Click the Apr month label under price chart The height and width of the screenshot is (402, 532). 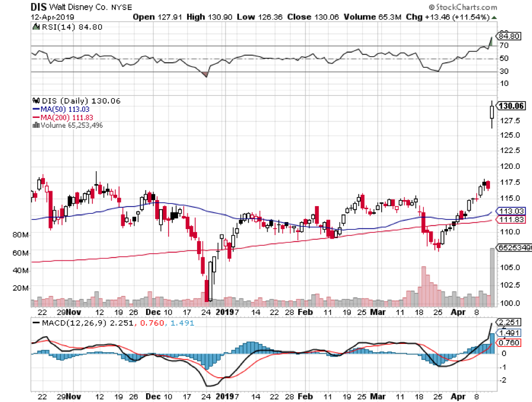click(458, 312)
